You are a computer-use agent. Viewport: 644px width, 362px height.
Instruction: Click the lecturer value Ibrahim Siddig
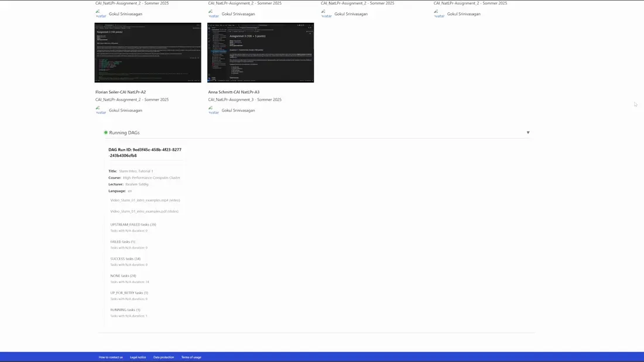pos(137,184)
